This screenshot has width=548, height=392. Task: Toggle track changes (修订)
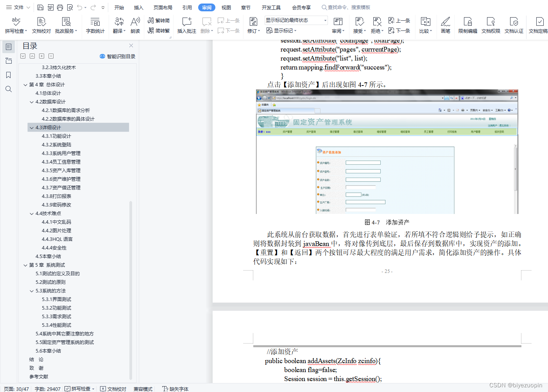coord(253,25)
